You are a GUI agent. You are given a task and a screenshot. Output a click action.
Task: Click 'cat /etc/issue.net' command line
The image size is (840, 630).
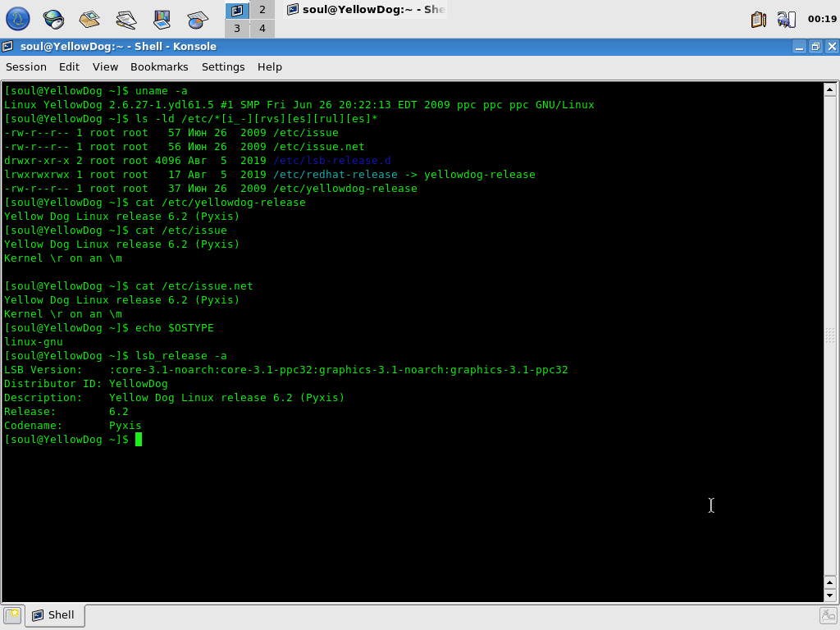pos(129,286)
